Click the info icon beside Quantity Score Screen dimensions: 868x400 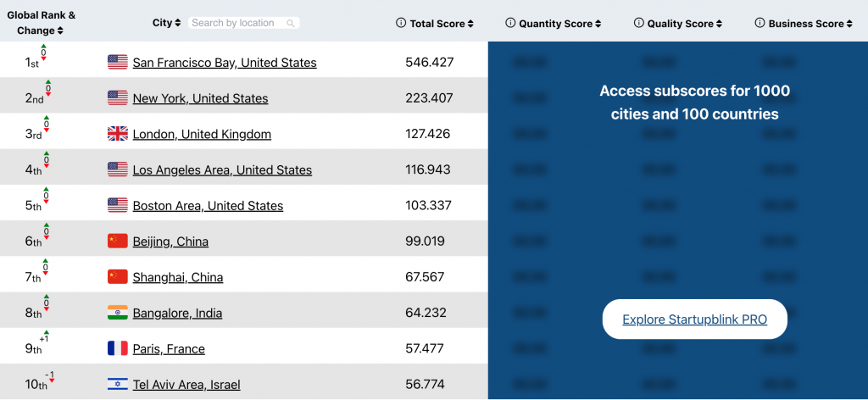pos(510,24)
